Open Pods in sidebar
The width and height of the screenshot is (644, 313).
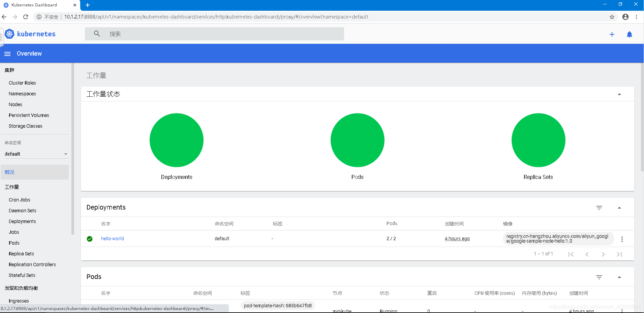pyautogui.click(x=14, y=243)
